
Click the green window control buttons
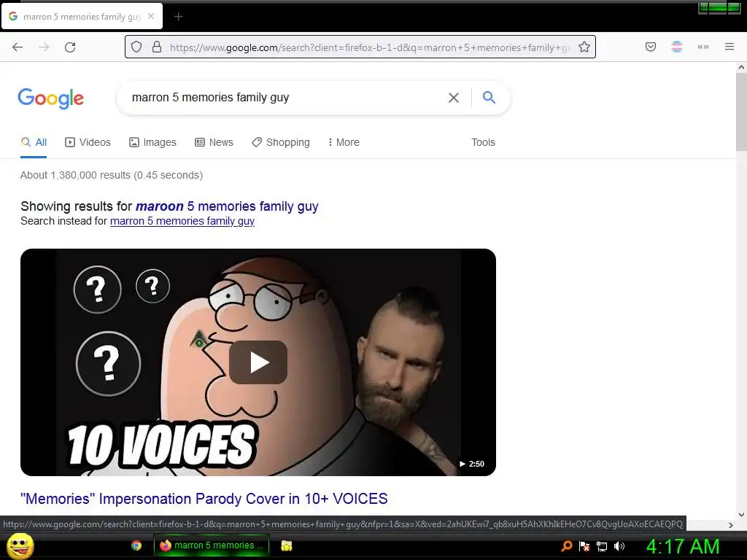pos(719,7)
